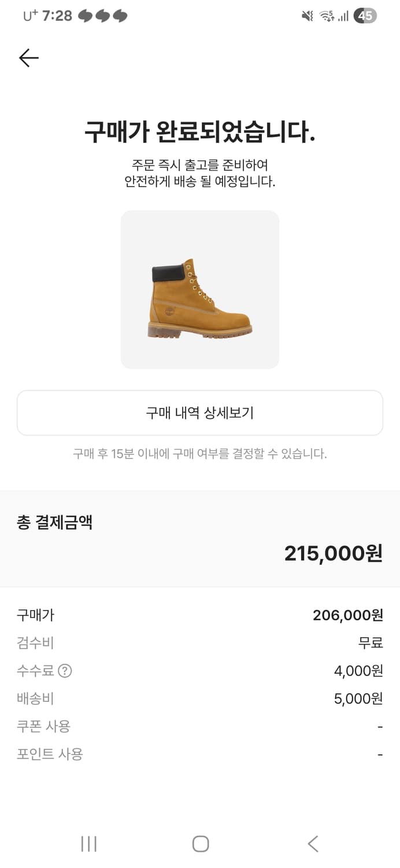
Task: Open 구매 내역 상세보기
Action: click(200, 413)
